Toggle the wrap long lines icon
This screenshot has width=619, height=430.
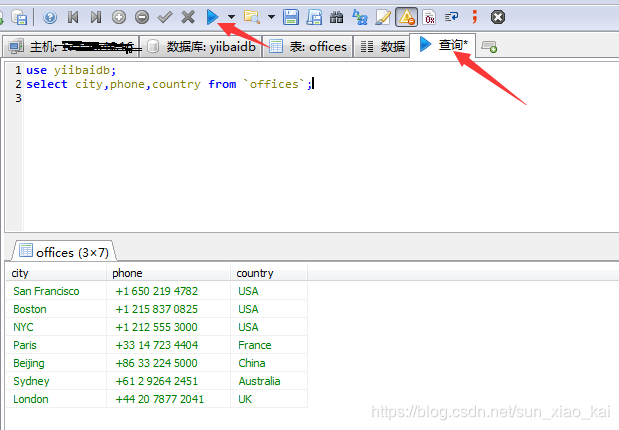[x=451, y=17]
